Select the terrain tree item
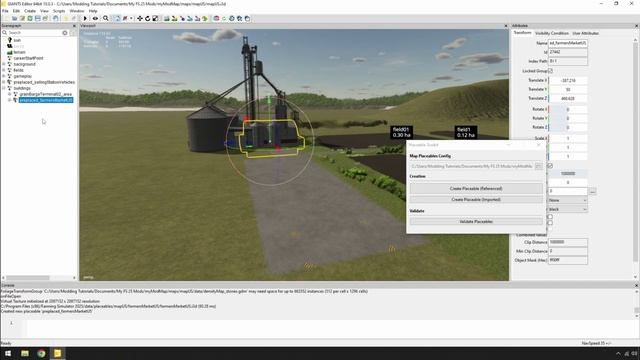 pos(19,52)
